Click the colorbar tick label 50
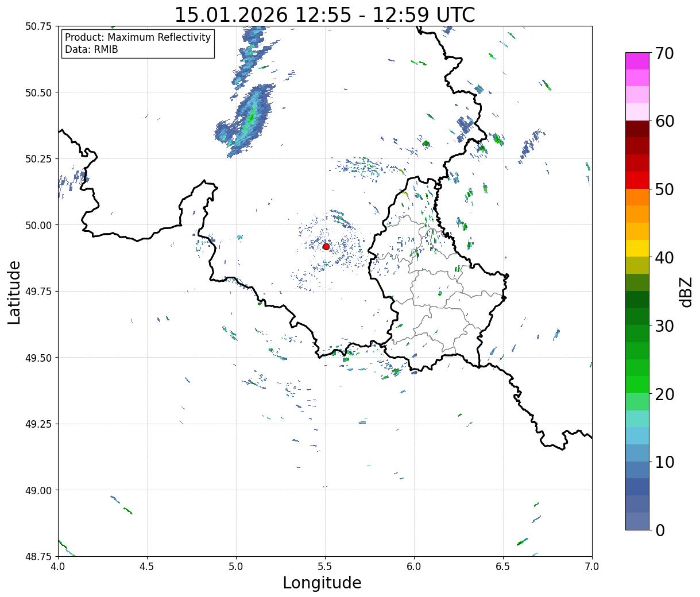This screenshot has height=597, width=700. (664, 189)
